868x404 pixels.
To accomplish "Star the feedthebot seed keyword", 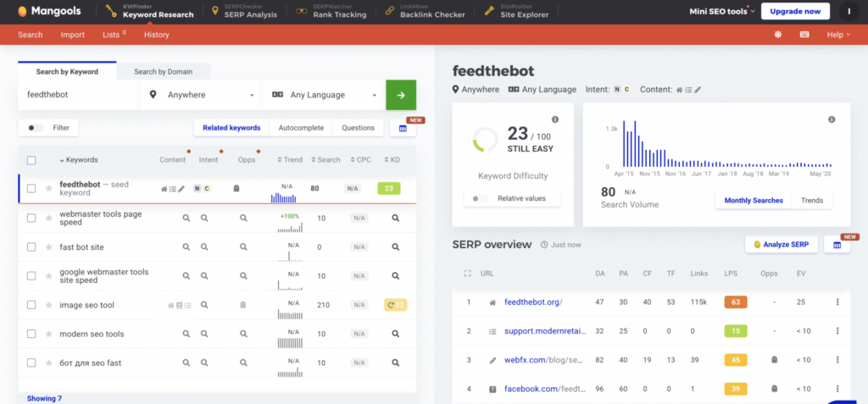I will [48, 188].
